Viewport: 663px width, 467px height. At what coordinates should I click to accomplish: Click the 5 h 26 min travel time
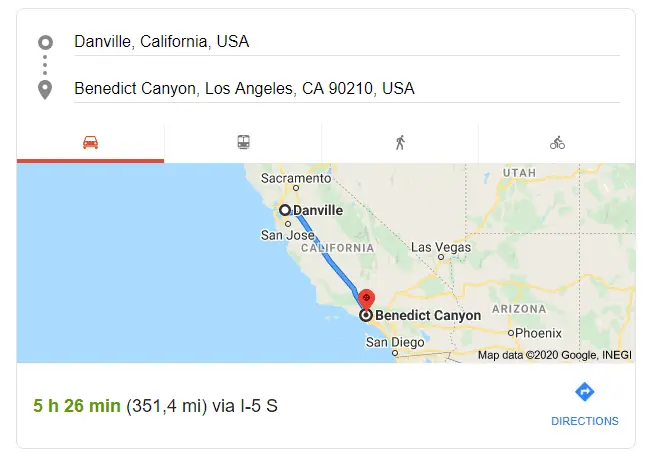point(77,406)
